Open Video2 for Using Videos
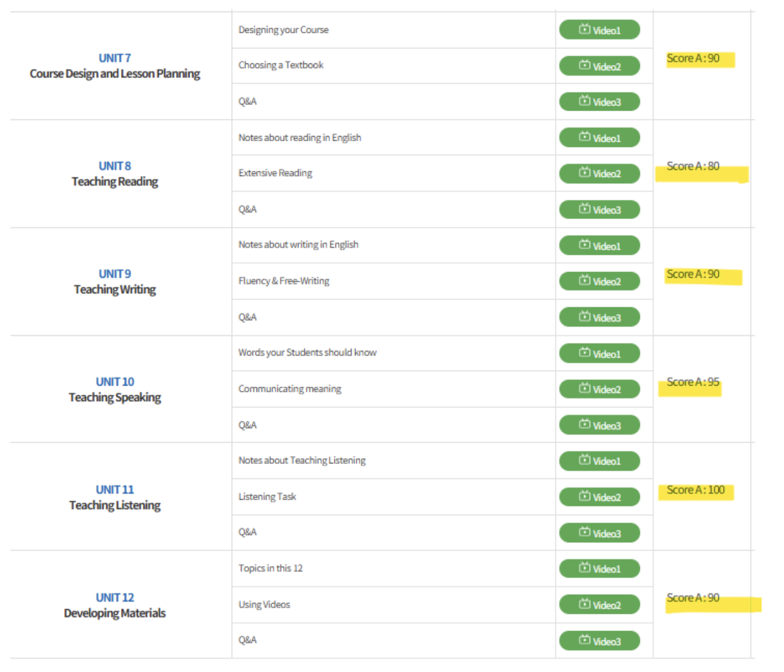Viewport: 784px width, 672px height. (x=599, y=605)
